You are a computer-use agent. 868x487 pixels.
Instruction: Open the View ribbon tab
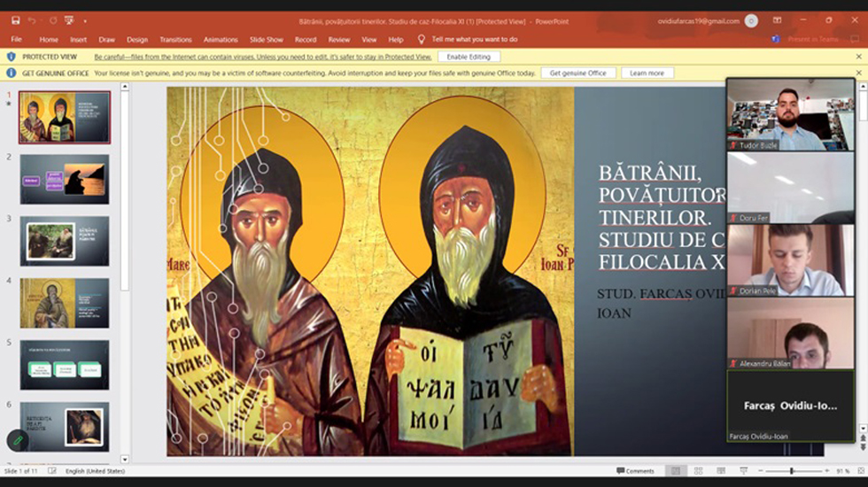[x=369, y=39]
